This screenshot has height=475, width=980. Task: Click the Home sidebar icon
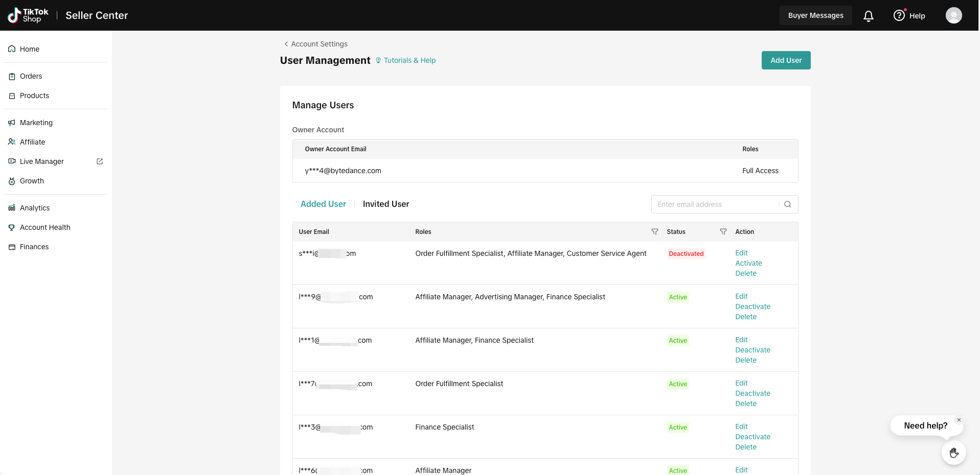12,49
